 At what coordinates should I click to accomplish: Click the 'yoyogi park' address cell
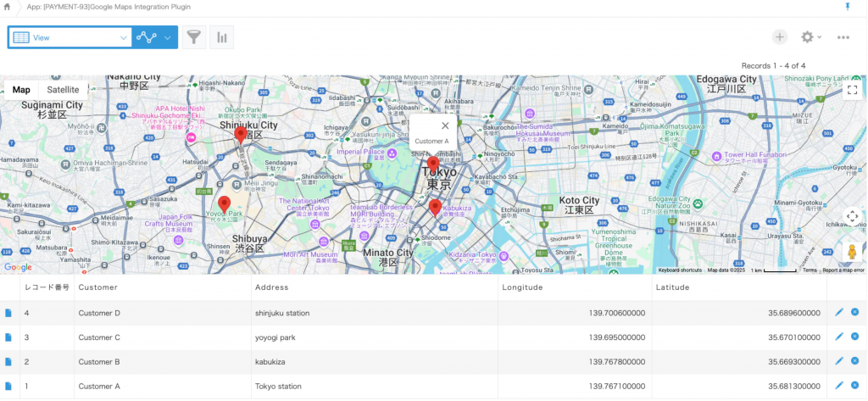coord(374,337)
